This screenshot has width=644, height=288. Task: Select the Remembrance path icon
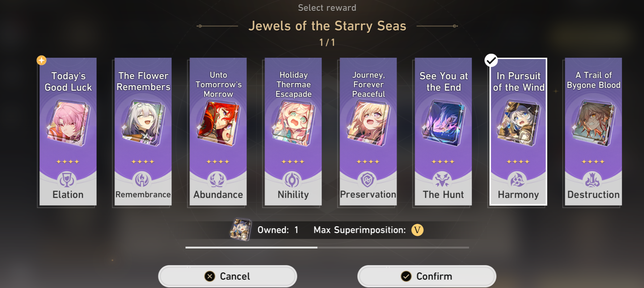[142, 180]
